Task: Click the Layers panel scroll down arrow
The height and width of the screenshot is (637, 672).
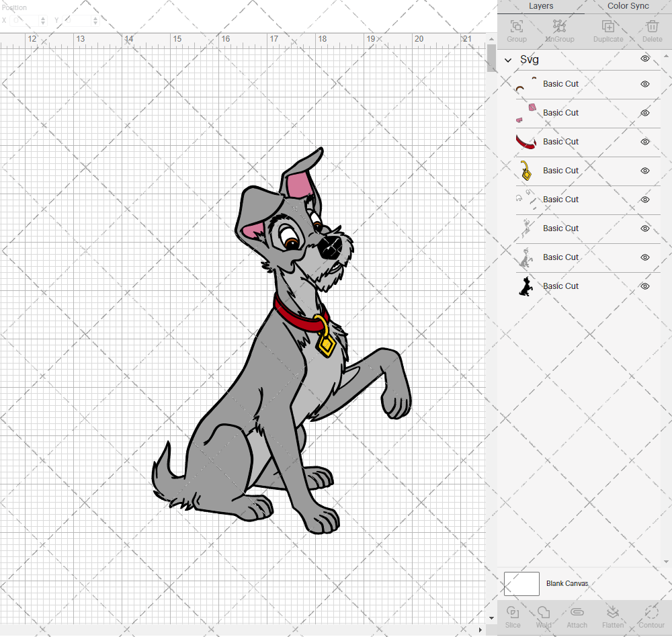Action: (x=665, y=562)
